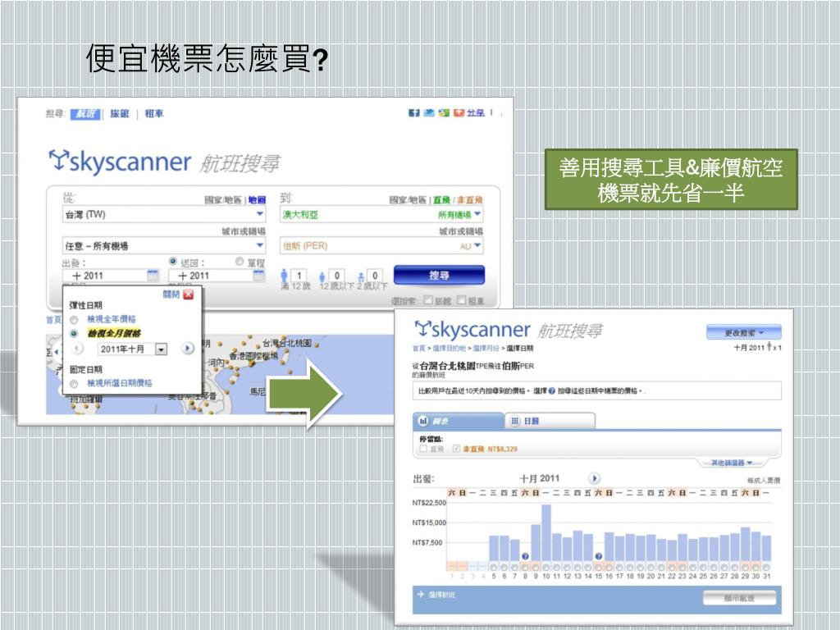
Task: Open the departure date calendar icon
Action: pyautogui.click(x=153, y=276)
